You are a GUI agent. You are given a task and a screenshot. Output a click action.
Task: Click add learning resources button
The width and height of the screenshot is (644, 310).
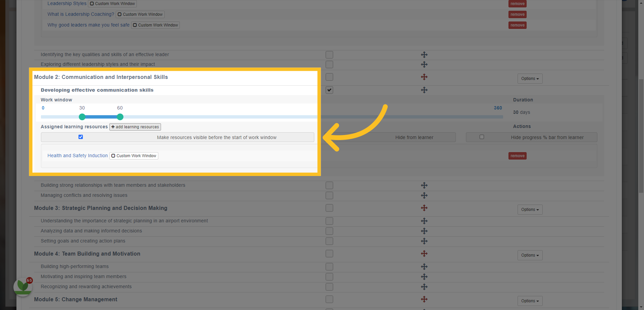pyautogui.click(x=135, y=127)
